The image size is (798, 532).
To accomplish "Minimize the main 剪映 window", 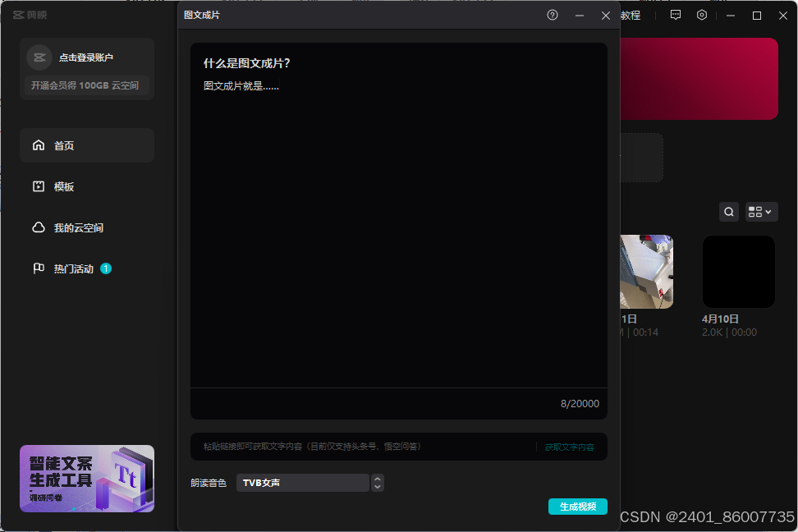I will click(731, 16).
